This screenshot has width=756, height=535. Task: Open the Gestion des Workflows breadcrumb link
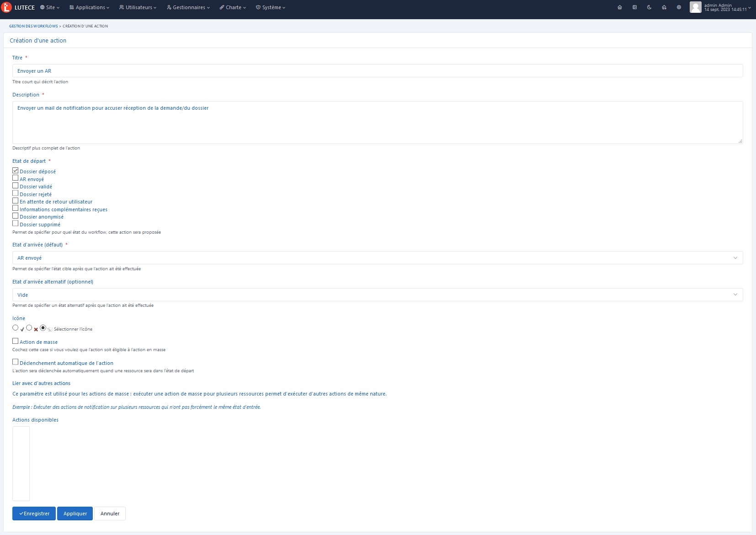(x=33, y=26)
